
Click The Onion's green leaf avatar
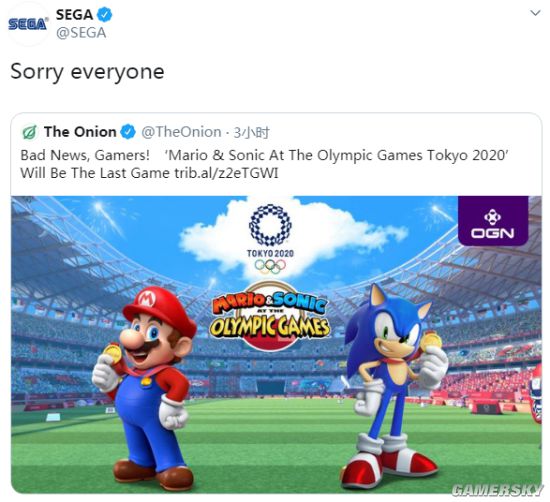[x=29, y=132]
